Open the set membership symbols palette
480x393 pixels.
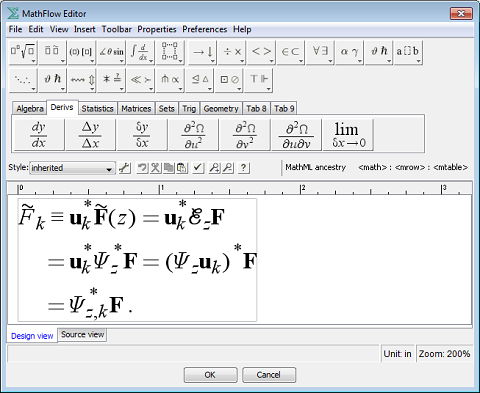pos(290,52)
